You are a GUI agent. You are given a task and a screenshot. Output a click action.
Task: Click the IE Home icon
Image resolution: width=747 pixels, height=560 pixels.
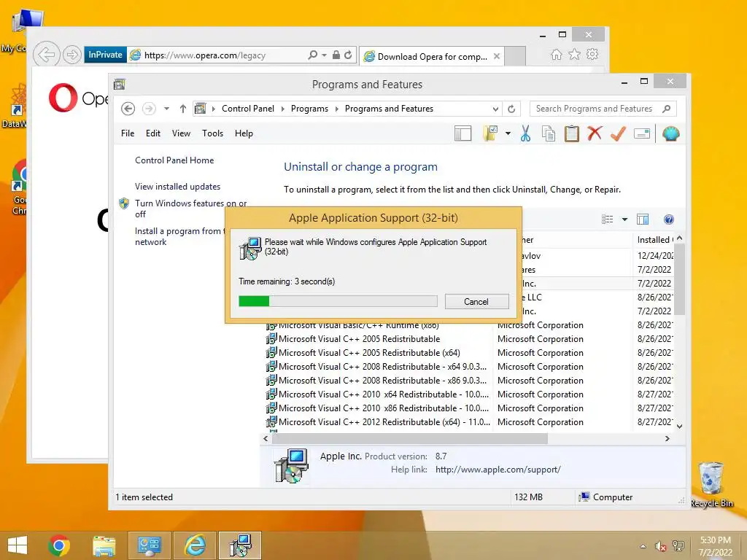(x=556, y=55)
